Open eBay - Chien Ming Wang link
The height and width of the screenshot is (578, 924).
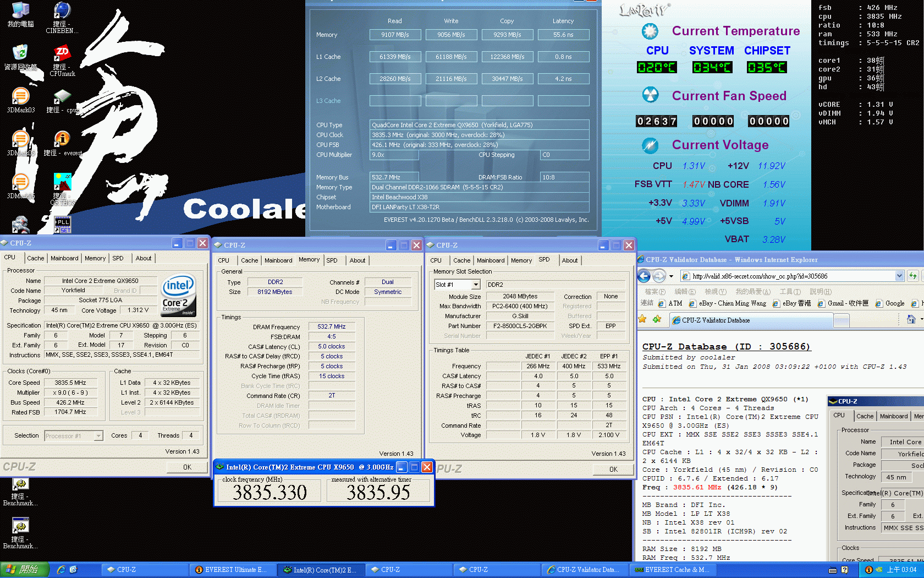727,303
